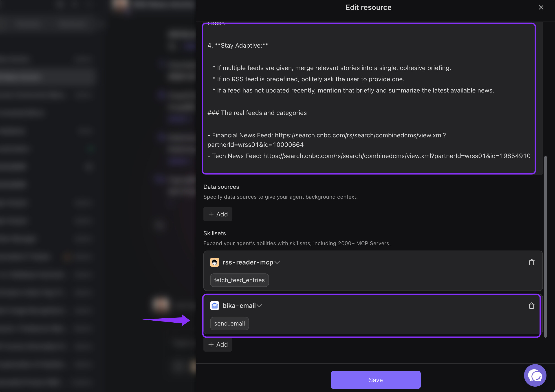This screenshot has width=555, height=392.
Task: Click the plus icon under Data sources
Action: [x=211, y=214]
